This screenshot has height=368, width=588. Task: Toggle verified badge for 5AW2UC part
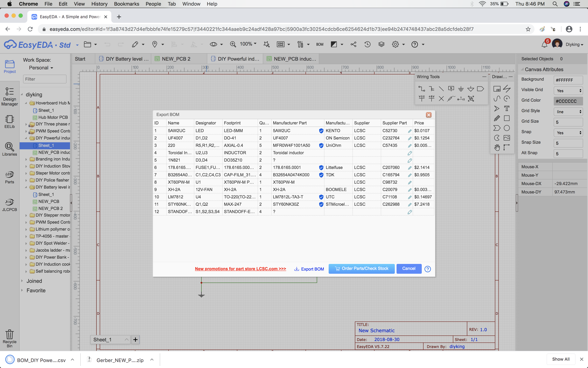click(321, 131)
